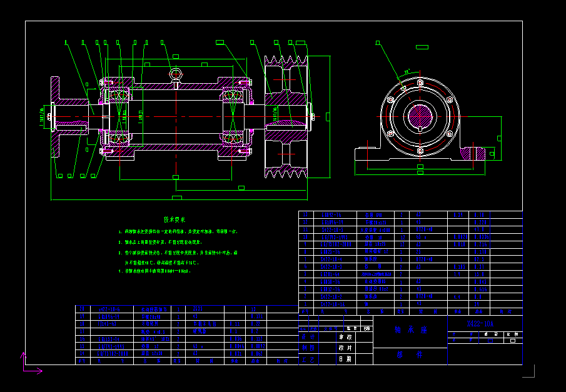Viewport: 566px width, 392px height.
Task: Click the first leader balloon at top left
Action: click(x=65, y=42)
